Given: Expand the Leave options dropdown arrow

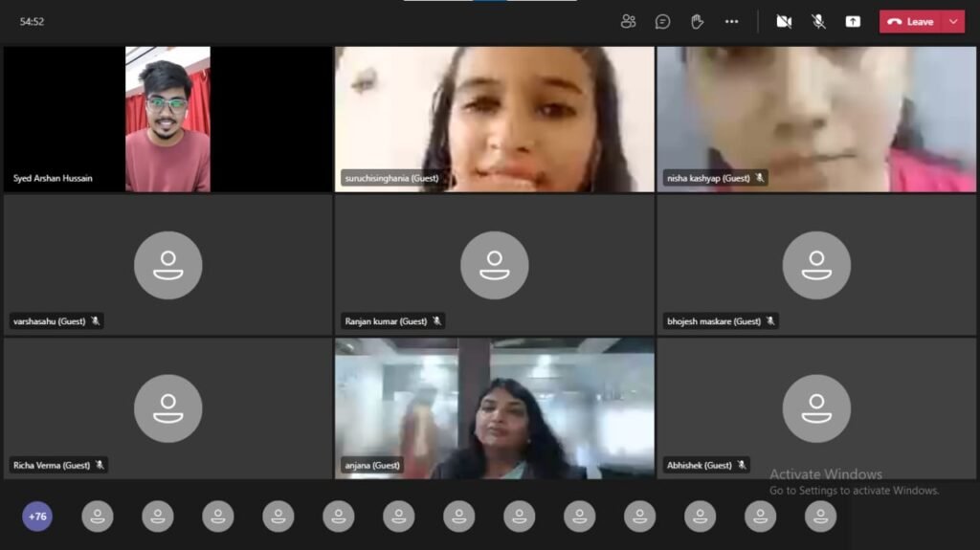Looking at the screenshot, I should (x=953, y=21).
